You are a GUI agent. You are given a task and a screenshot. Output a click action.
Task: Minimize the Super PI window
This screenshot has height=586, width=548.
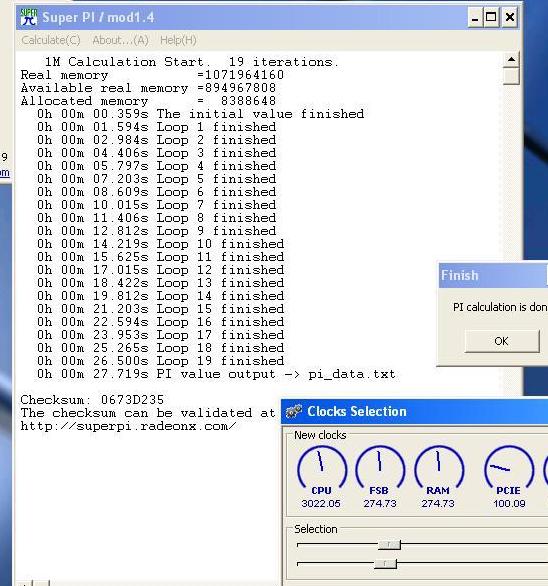click(475, 18)
